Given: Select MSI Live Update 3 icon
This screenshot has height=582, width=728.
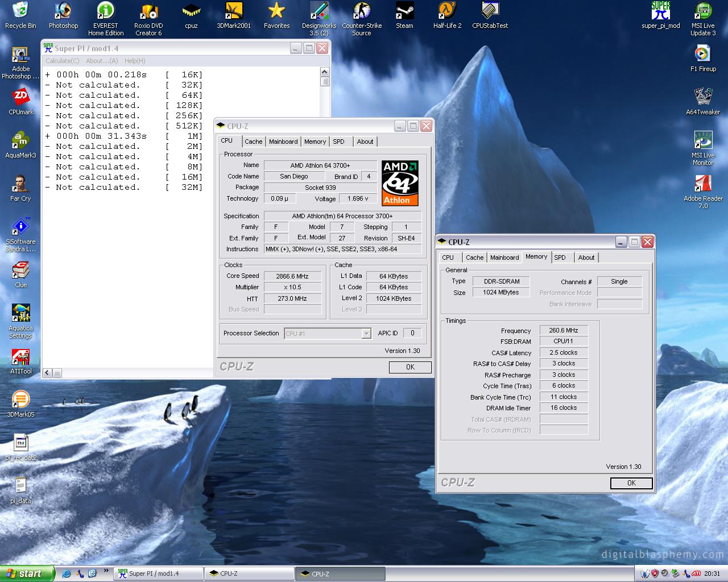Looking at the screenshot, I should click(703, 19).
